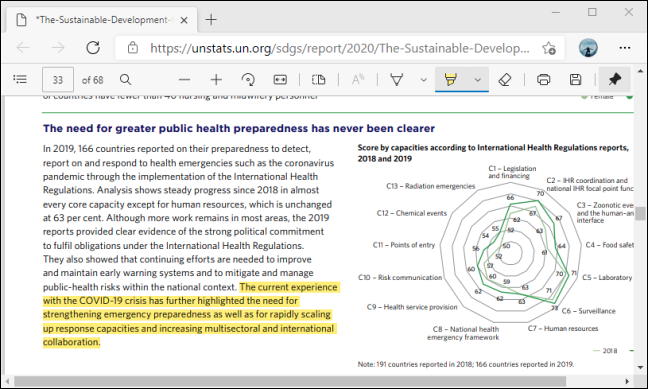Edit the page number field showing 33
Screen dimensions: 648x389
click(58, 79)
